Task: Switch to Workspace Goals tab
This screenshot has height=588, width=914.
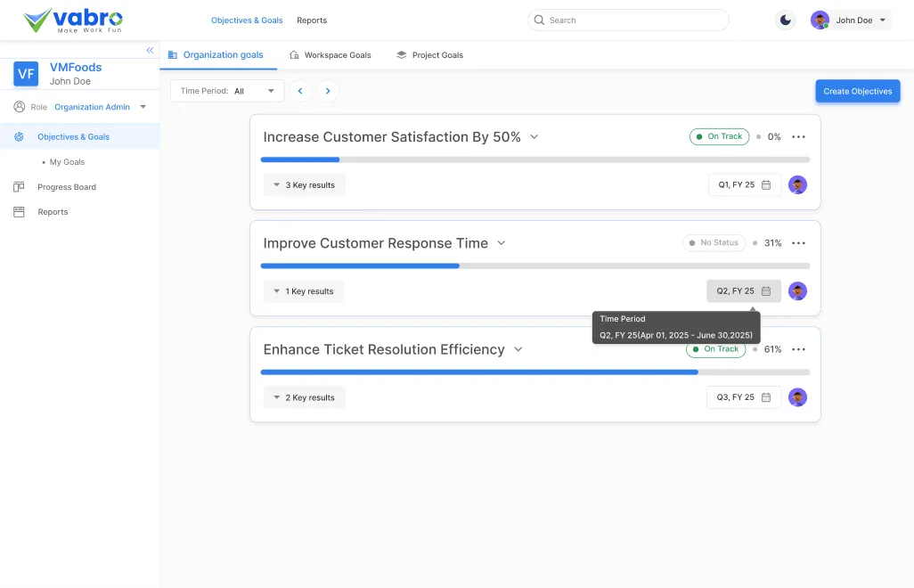Action: point(331,55)
